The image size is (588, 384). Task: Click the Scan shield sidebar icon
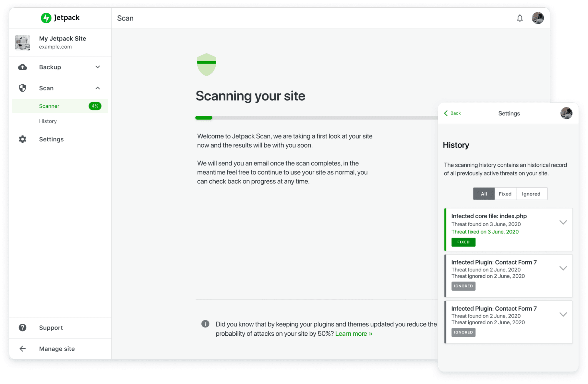(x=23, y=88)
